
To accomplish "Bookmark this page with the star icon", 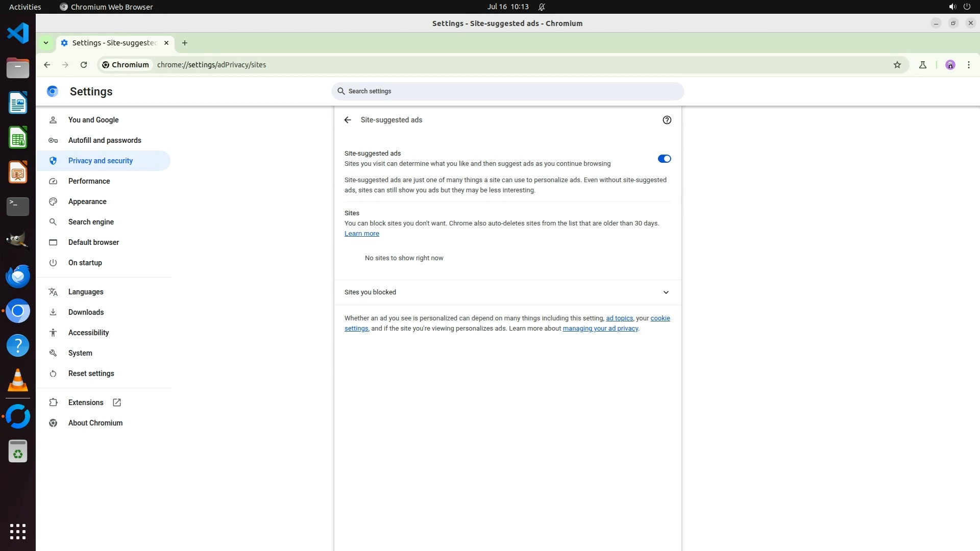I will click(897, 65).
